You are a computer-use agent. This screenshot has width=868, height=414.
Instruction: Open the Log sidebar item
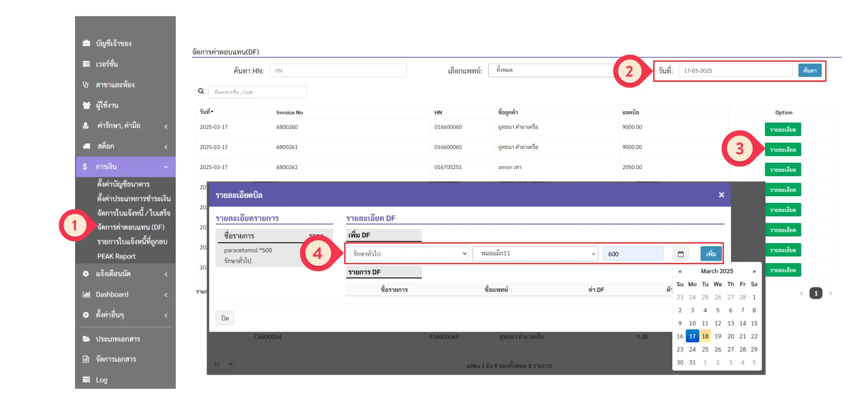101,380
